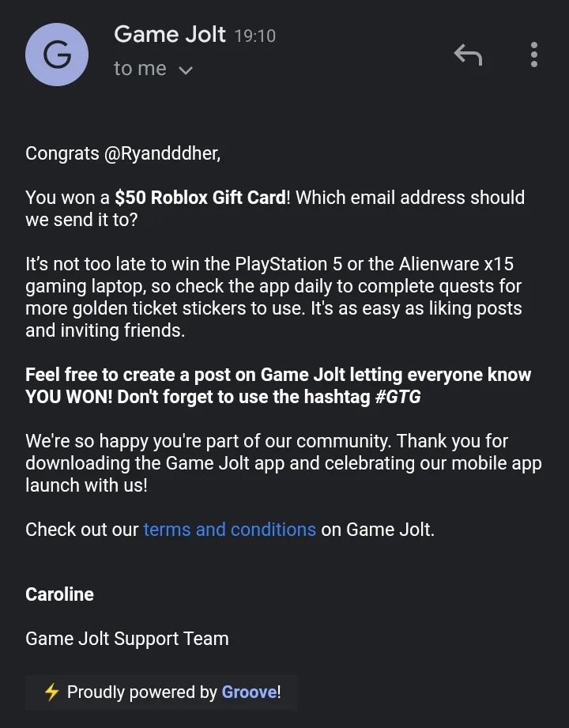The height and width of the screenshot is (728, 569).
Task: Click the 19:10 timestamp
Action: pyautogui.click(x=254, y=36)
